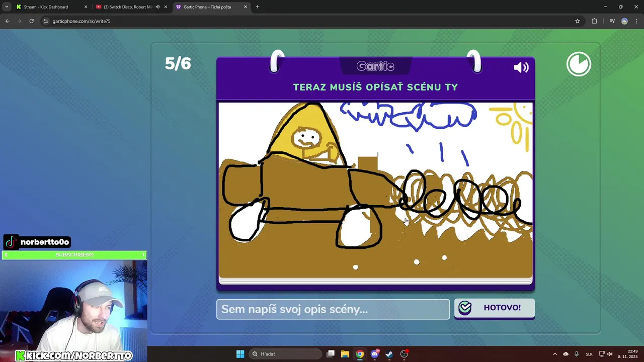644x362 pixels.
Task: Open Steam from the taskbar
Action: point(389,354)
